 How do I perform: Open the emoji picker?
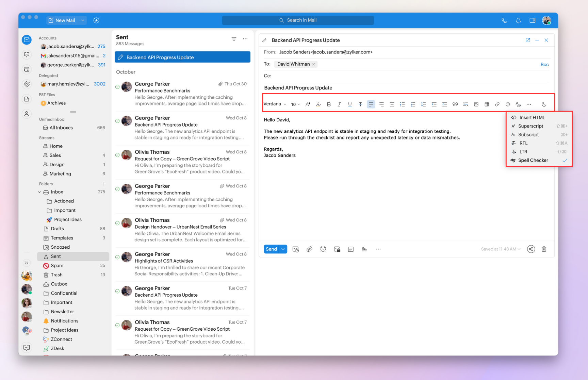click(x=508, y=104)
